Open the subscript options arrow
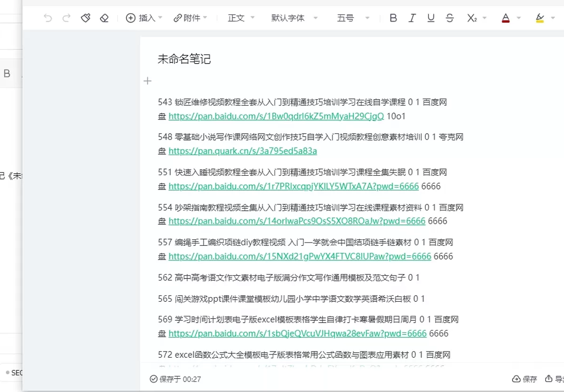 [485, 18]
